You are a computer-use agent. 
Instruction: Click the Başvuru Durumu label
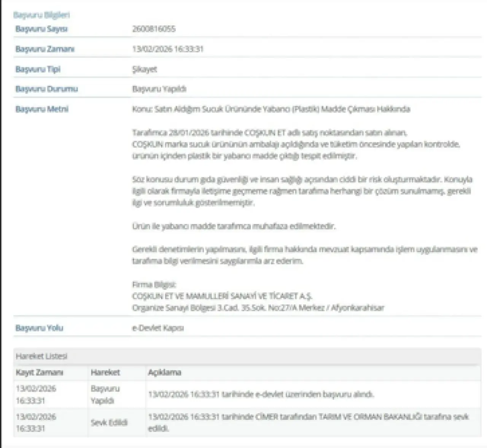tap(46, 89)
